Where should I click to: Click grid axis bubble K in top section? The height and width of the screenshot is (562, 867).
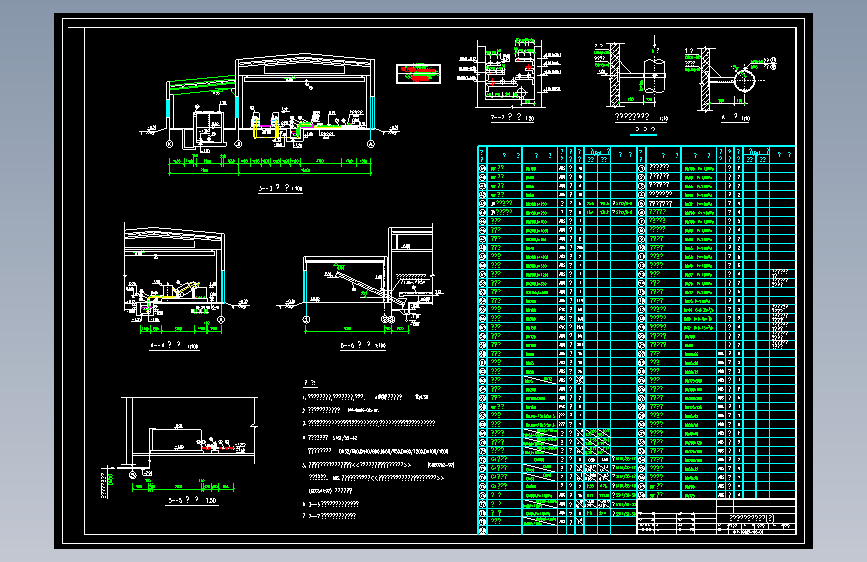(x=170, y=144)
